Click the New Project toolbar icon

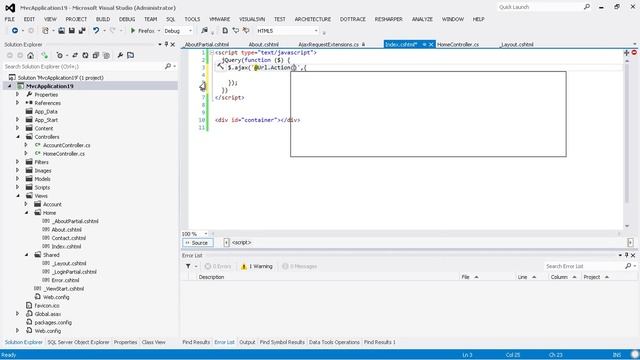[45, 31]
